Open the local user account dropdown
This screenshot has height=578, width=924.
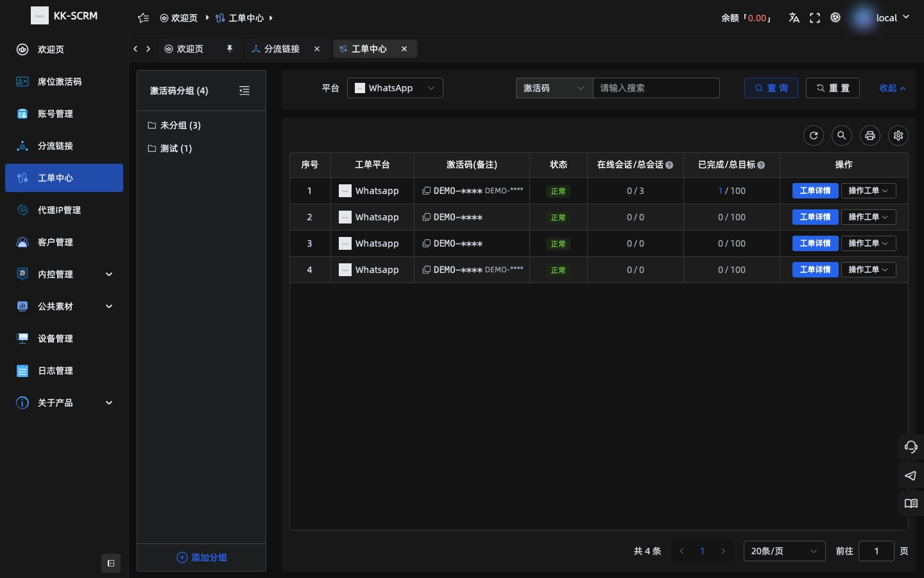pyautogui.click(x=880, y=18)
